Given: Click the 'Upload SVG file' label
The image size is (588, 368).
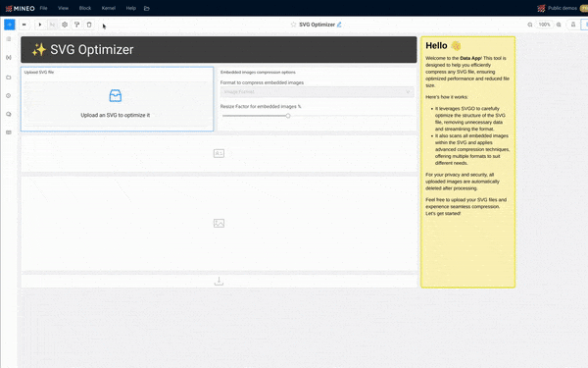Looking at the screenshot, I should point(39,72).
